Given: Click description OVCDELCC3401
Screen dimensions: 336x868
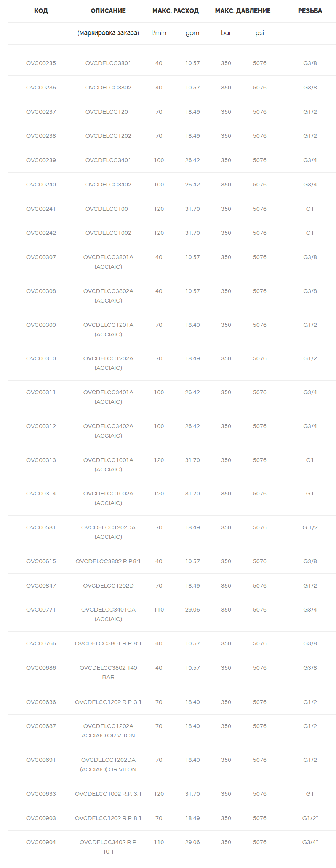Looking at the screenshot, I should pos(108,160).
